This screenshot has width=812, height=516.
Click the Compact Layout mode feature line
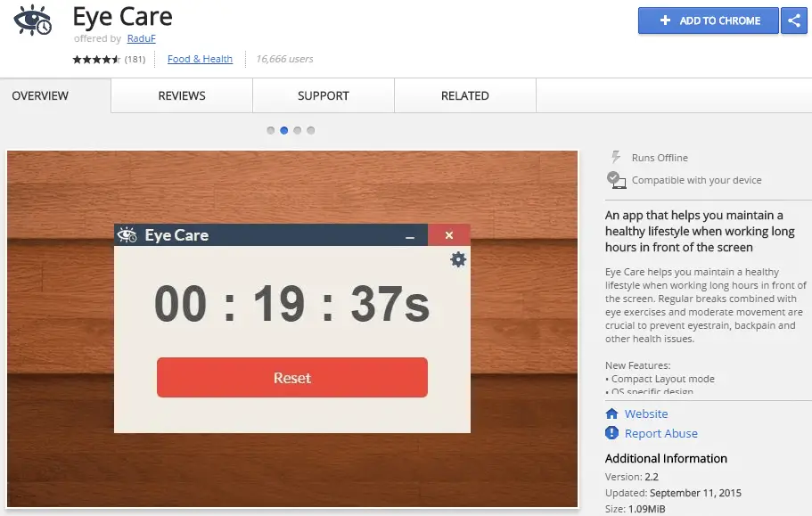coord(660,379)
